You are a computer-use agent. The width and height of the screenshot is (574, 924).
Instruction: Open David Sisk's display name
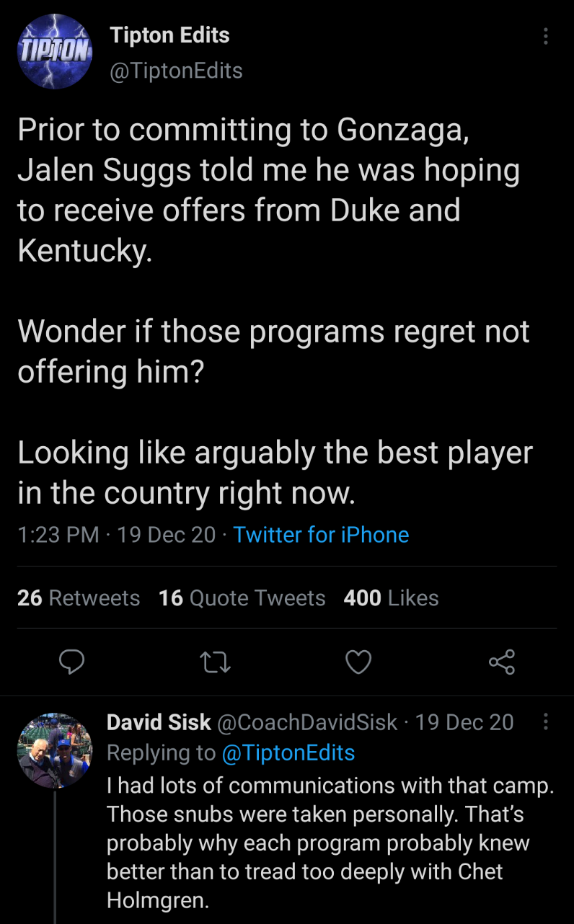[x=159, y=722]
